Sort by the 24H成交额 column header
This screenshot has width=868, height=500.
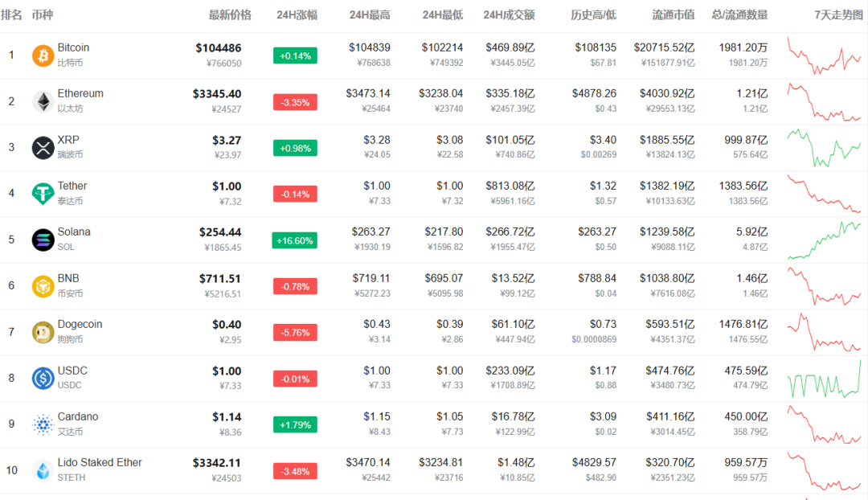coord(509,15)
